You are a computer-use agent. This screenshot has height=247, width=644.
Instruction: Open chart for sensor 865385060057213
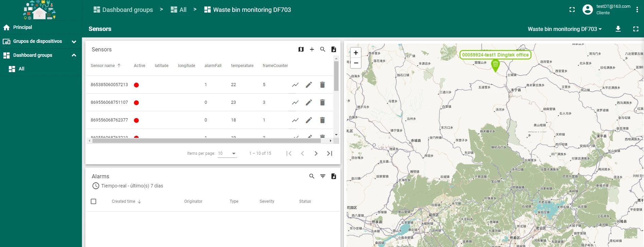tap(295, 85)
